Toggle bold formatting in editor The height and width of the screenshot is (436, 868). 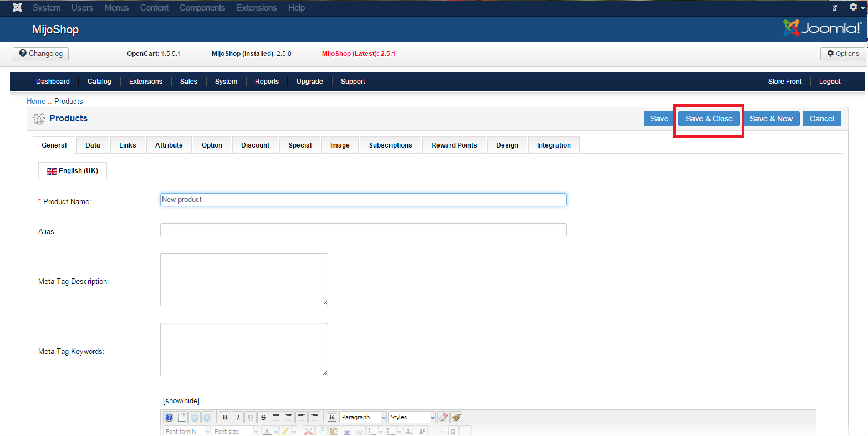point(225,417)
